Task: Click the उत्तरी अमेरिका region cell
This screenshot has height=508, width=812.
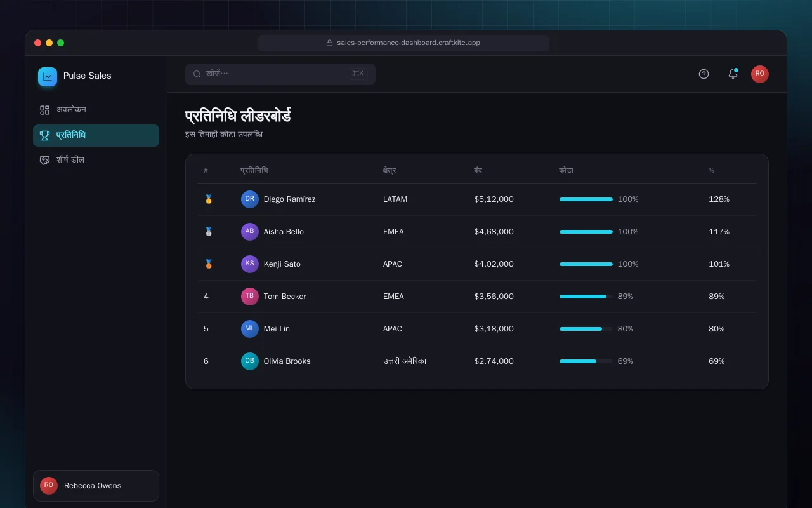Action: (405, 361)
